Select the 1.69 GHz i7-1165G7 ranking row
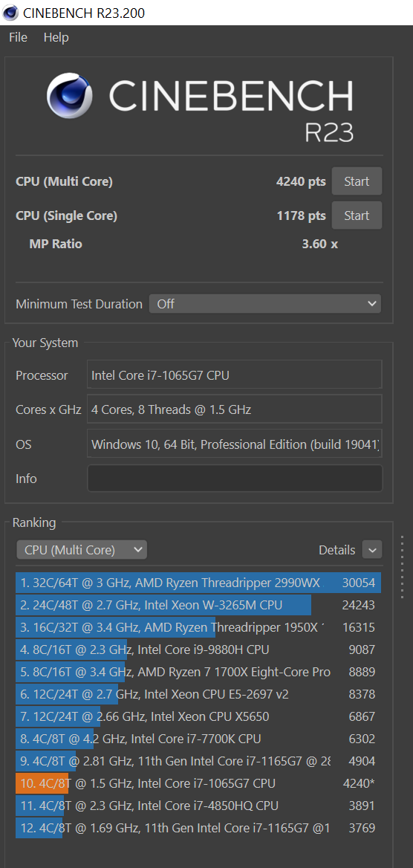 tap(198, 829)
